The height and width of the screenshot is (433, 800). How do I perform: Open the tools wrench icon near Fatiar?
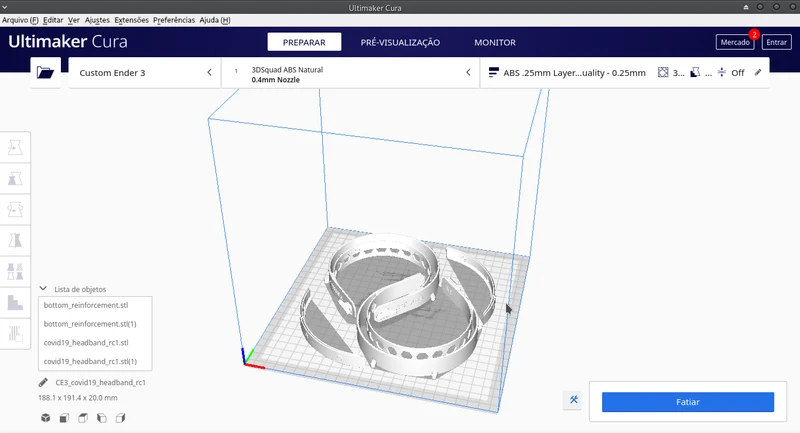click(x=573, y=400)
